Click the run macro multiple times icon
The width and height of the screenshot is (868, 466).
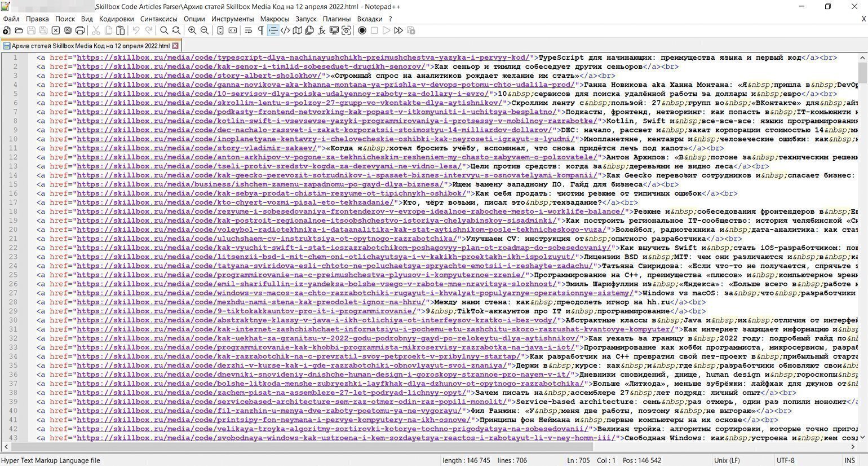click(x=399, y=30)
